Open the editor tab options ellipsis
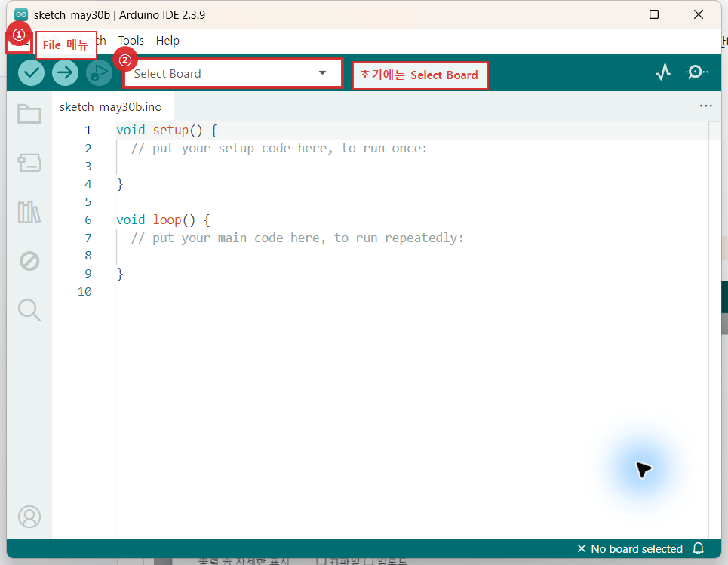The height and width of the screenshot is (565, 728). (705, 106)
